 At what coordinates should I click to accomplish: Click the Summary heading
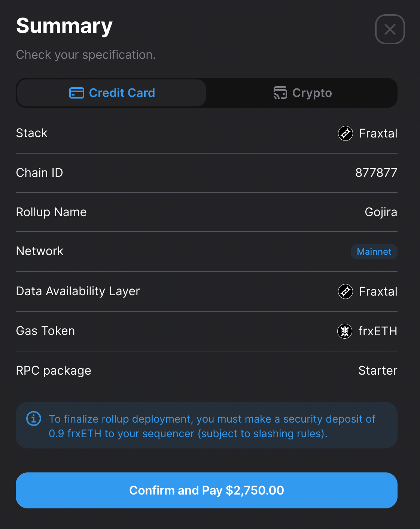pos(64,26)
